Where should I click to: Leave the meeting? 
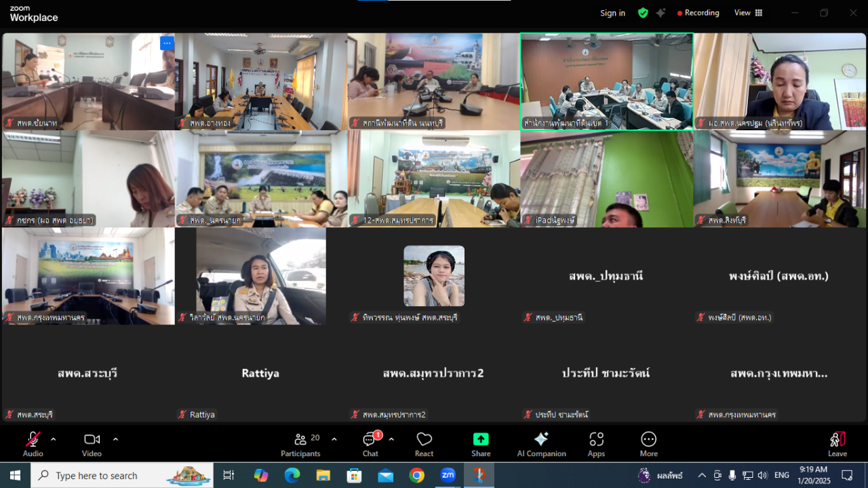[x=837, y=444]
